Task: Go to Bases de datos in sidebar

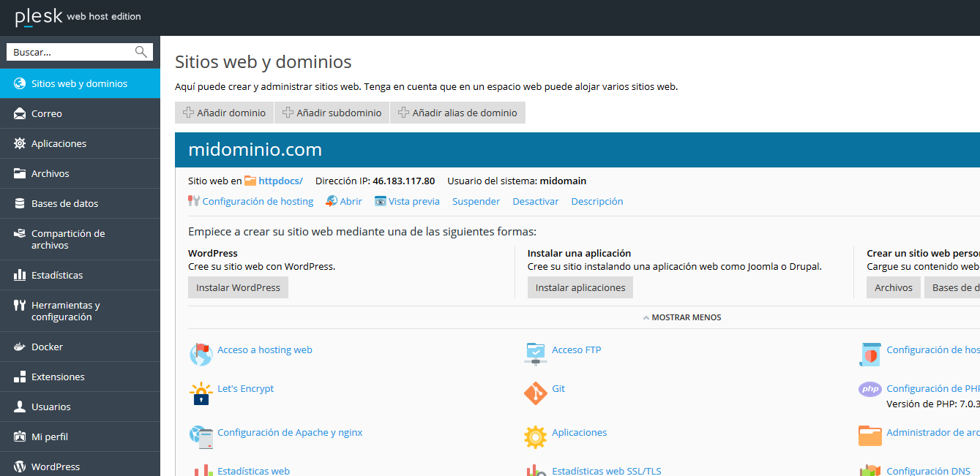Action: coord(64,203)
